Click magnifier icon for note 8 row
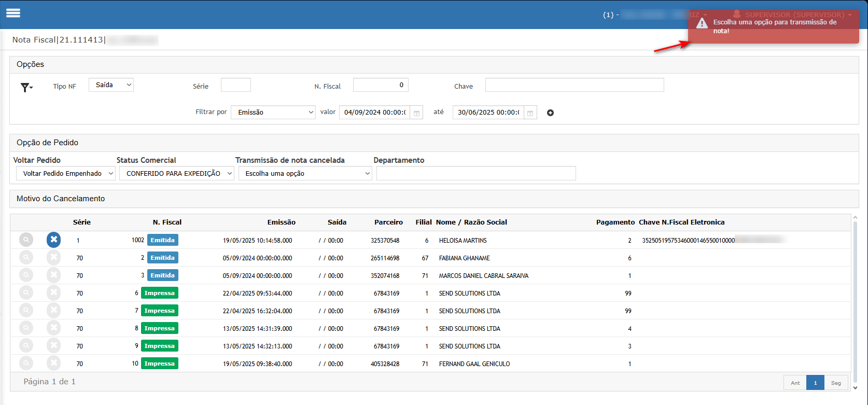The height and width of the screenshot is (405, 868). pyautogui.click(x=26, y=328)
